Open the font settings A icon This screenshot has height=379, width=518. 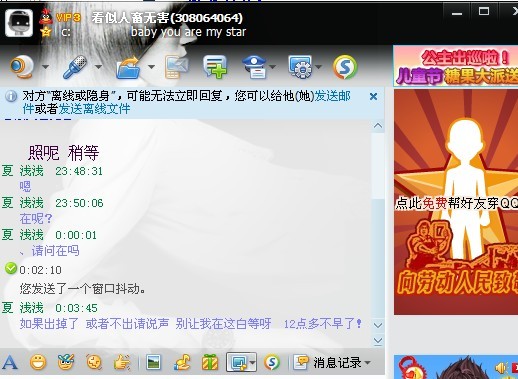[10, 362]
